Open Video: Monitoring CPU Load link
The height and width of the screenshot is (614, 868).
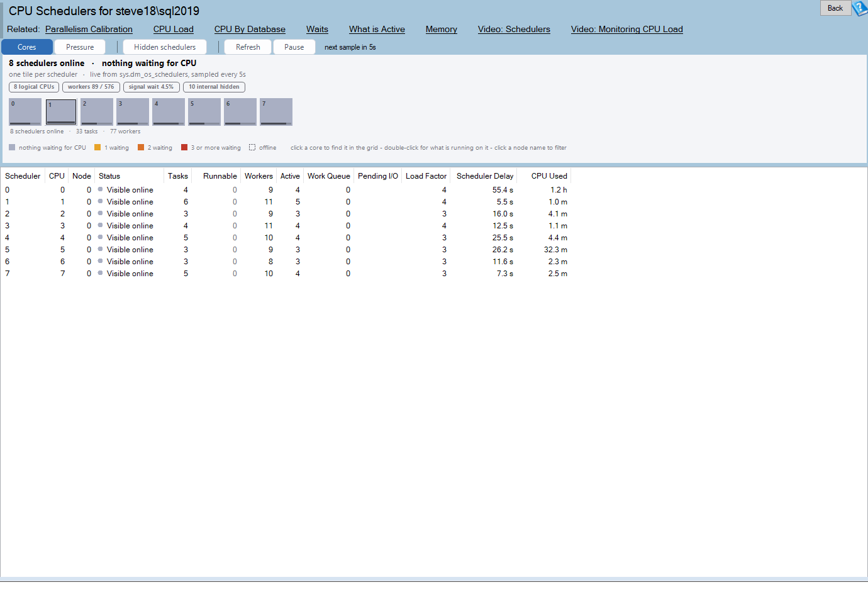click(627, 29)
